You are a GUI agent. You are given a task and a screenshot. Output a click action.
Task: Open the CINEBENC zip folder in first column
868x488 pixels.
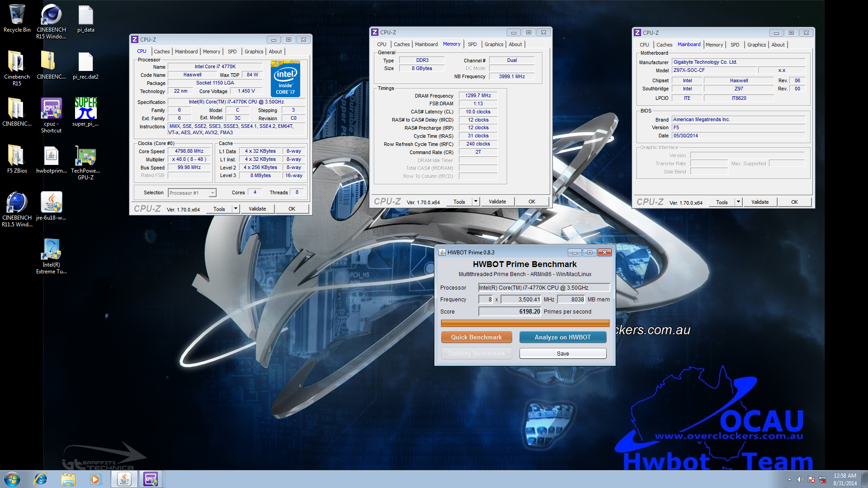point(17,112)
